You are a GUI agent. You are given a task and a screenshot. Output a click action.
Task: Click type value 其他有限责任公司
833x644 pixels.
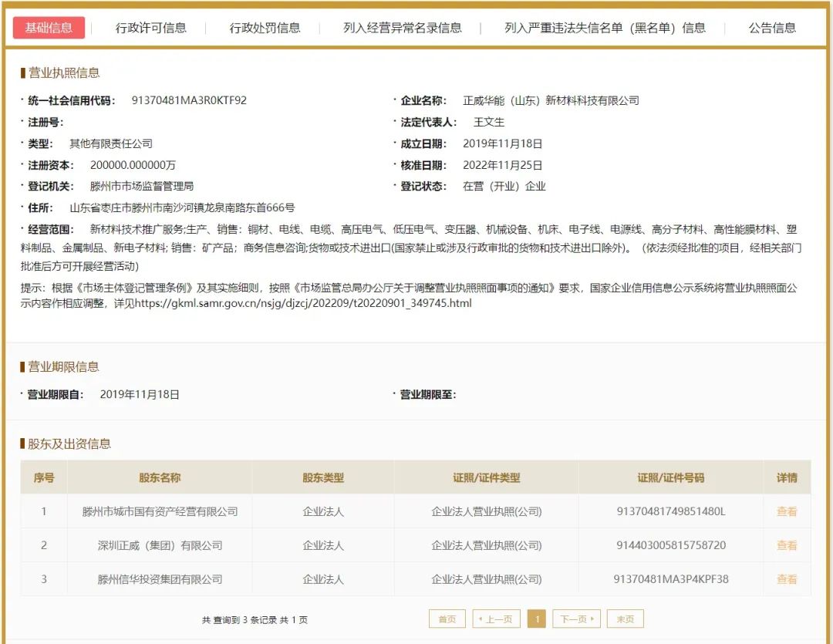point(111,143)
